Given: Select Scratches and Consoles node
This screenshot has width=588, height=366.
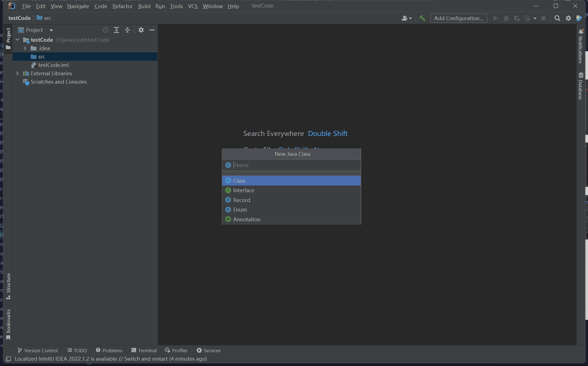Looking at the screenshot, I should (85, 82).
